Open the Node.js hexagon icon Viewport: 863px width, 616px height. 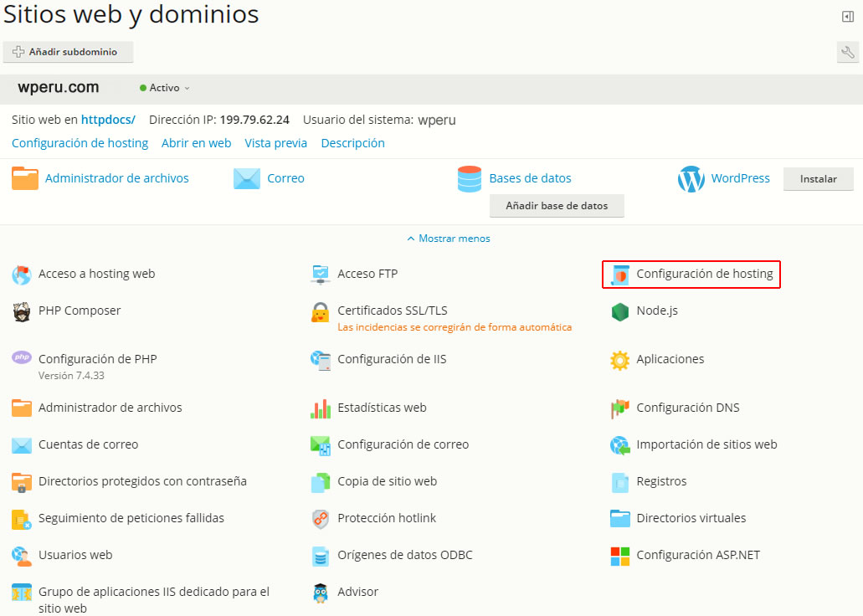click(x=619, y=311)
